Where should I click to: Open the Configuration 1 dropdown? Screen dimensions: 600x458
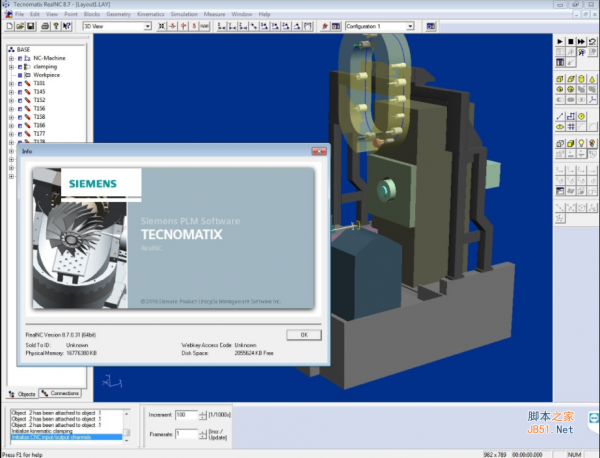tap(410, 26)
